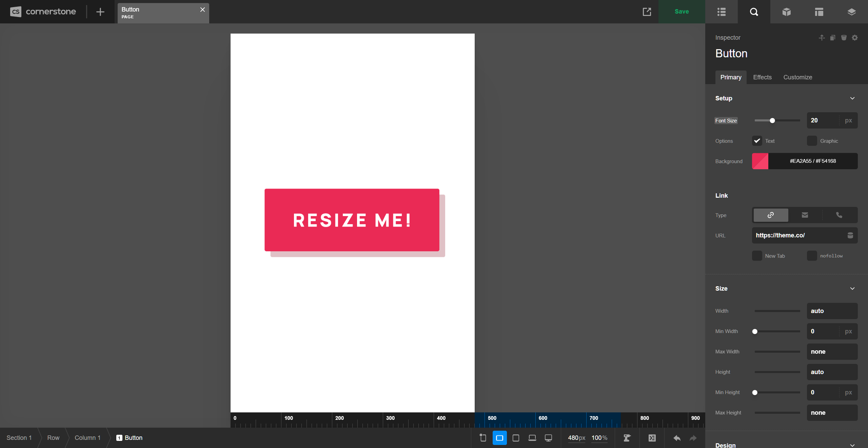Open the search inspector panel
This screenshot has height=448, width=868.
coord(754,12)
